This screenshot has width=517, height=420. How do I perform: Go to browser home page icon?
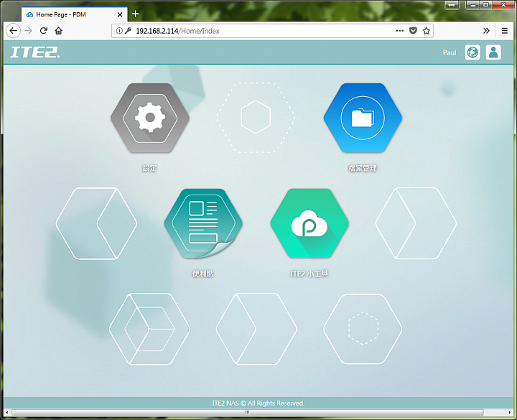pos(58,31)
